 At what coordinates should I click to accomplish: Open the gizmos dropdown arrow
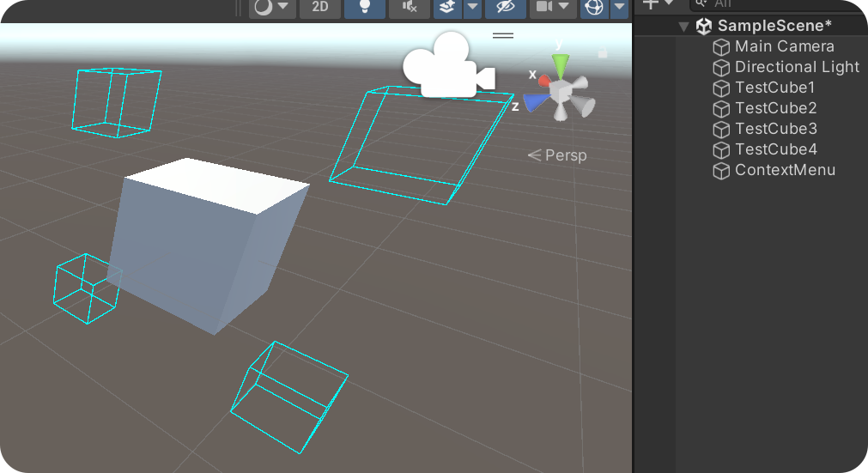619,7
